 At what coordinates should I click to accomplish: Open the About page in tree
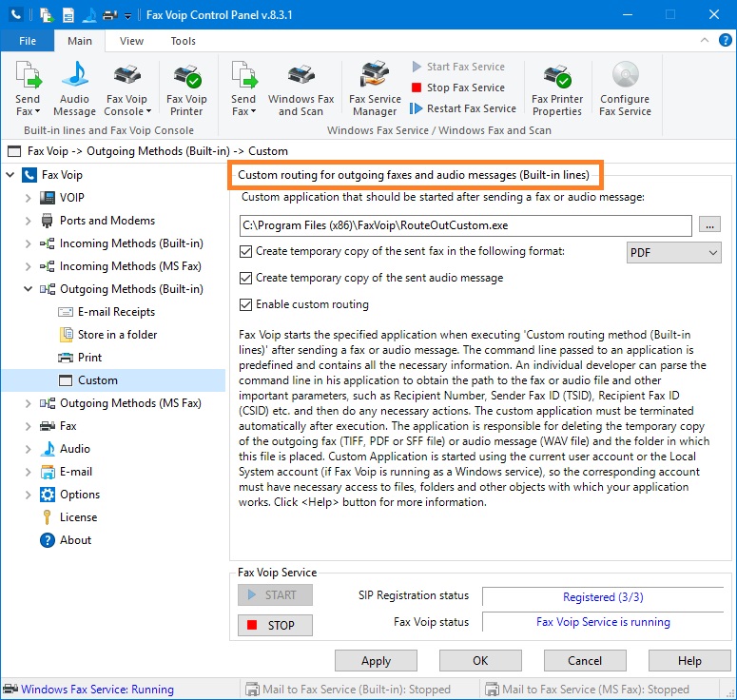(75, 540)
